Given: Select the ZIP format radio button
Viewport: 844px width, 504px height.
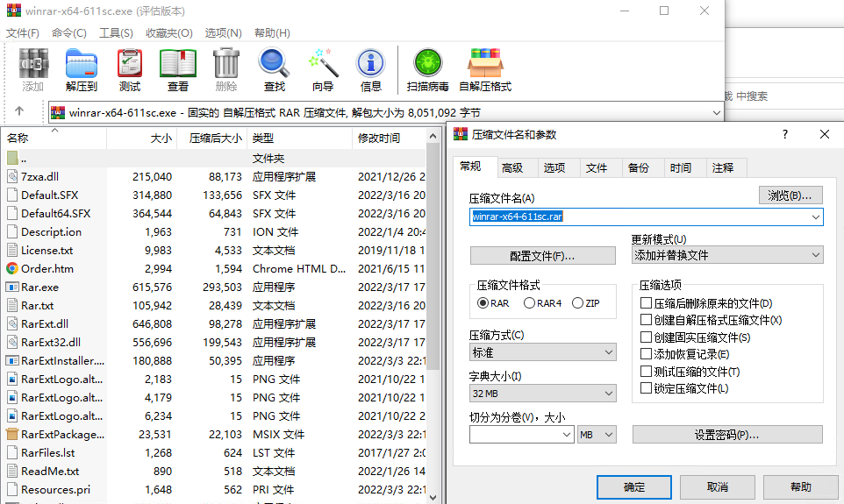Looking at the screenshot, I should click(577, 302).
